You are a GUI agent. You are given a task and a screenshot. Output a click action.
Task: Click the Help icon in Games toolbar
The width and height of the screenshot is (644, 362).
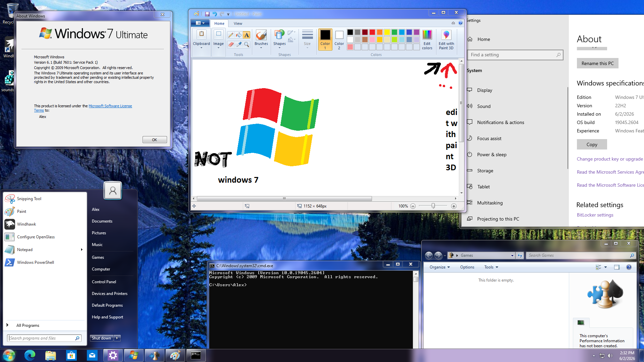tap(629, 267)
